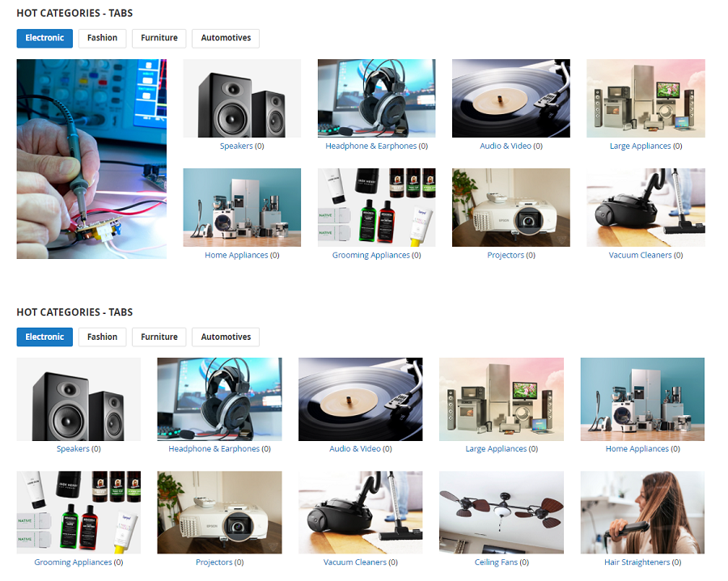The height and width of the screenshot is (581, 728).
Task: Click Speakers image in bottom section
Action: [78, 399]
